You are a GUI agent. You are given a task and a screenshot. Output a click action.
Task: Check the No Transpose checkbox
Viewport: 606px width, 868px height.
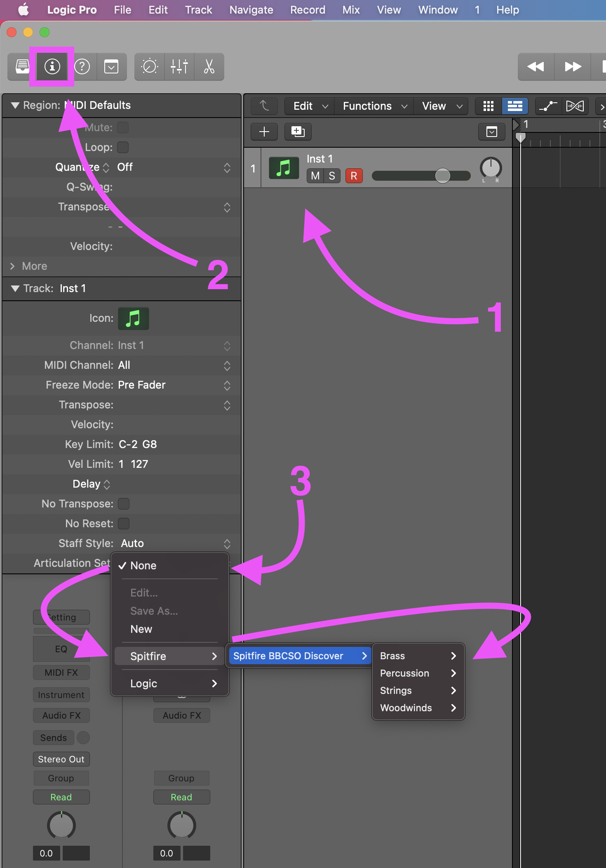(x=123, y=504)
